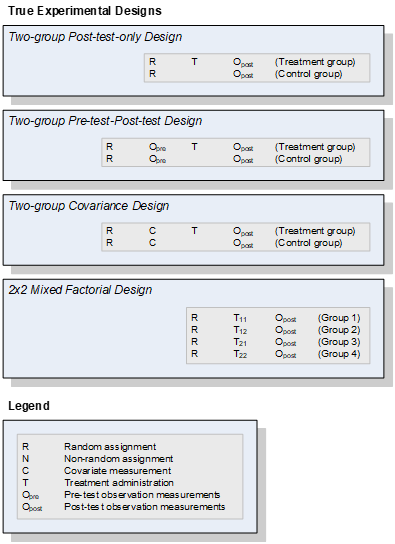
Task: Click the Two-group Pre-test-Post-test Design title
Action: pos(105,121)
